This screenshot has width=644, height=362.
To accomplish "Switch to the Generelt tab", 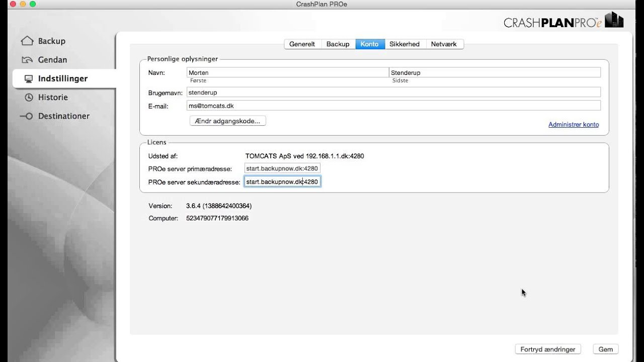I will click(x=302, y=44).
